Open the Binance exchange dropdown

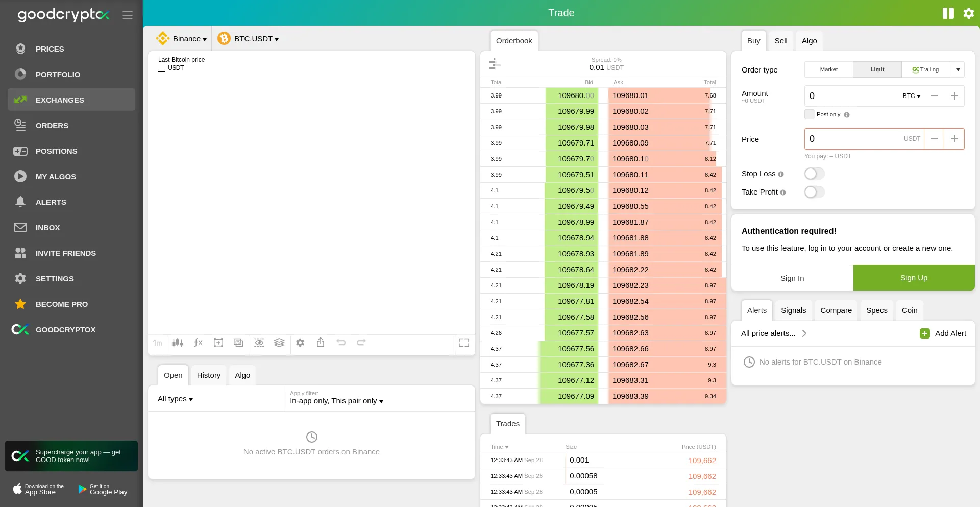click(x=182, y=39)
